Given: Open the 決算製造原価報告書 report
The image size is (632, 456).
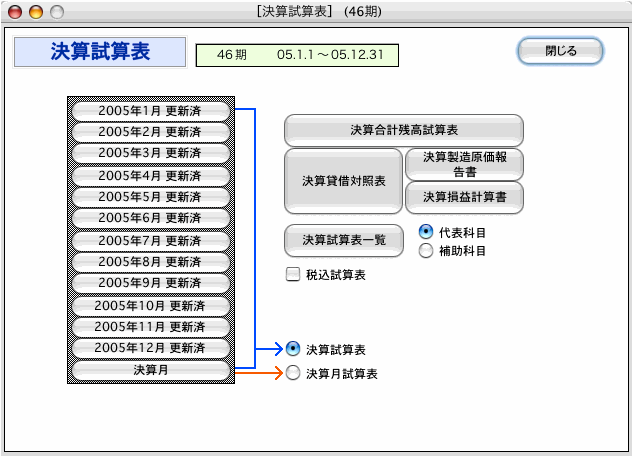Looking at the screenshot, I should (x=464, y=164).
